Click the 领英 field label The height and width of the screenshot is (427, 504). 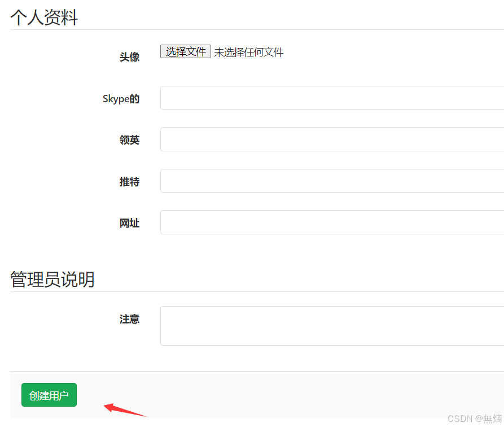click(130, 140)
